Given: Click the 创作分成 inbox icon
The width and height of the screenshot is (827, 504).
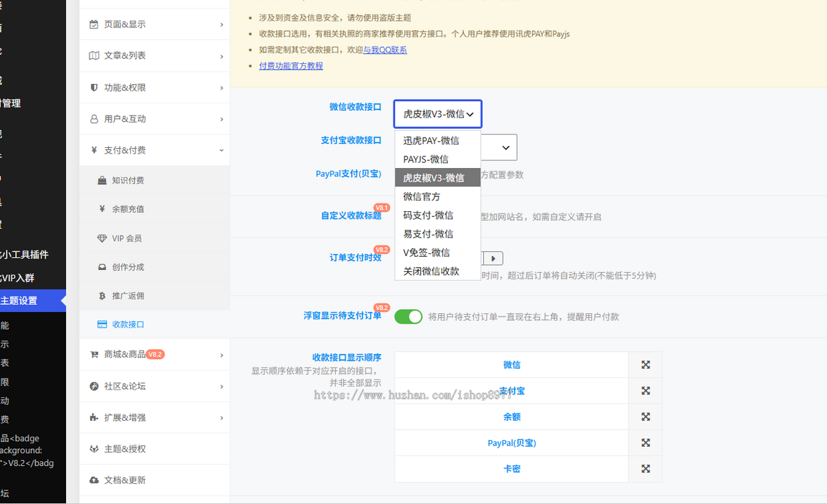Looking at the screenshot, I should [102, 267].
